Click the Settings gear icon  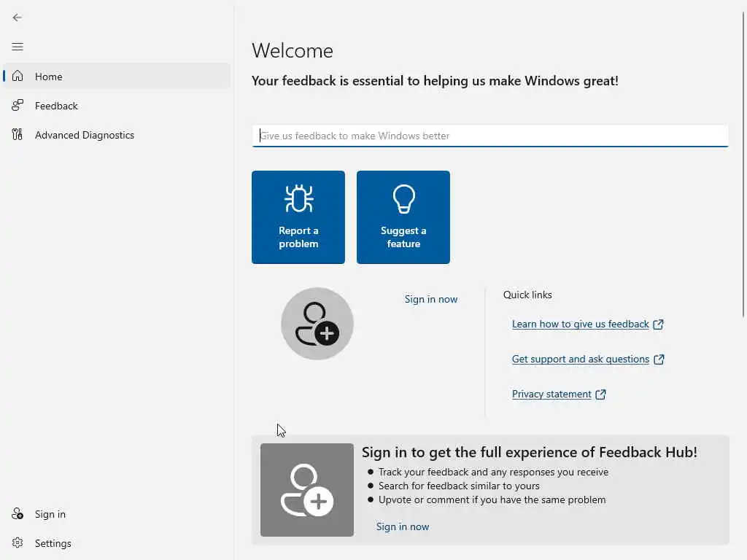(x=18, y=543)
